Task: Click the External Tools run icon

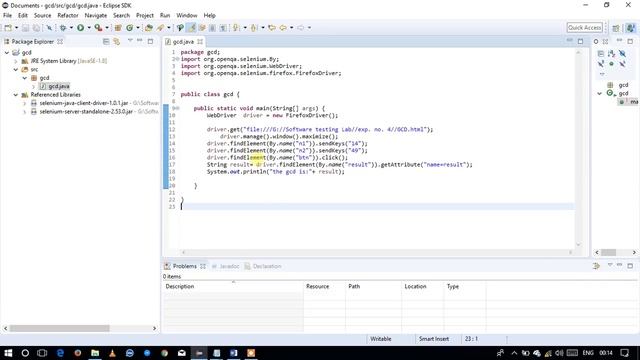Action: [98, 28]
